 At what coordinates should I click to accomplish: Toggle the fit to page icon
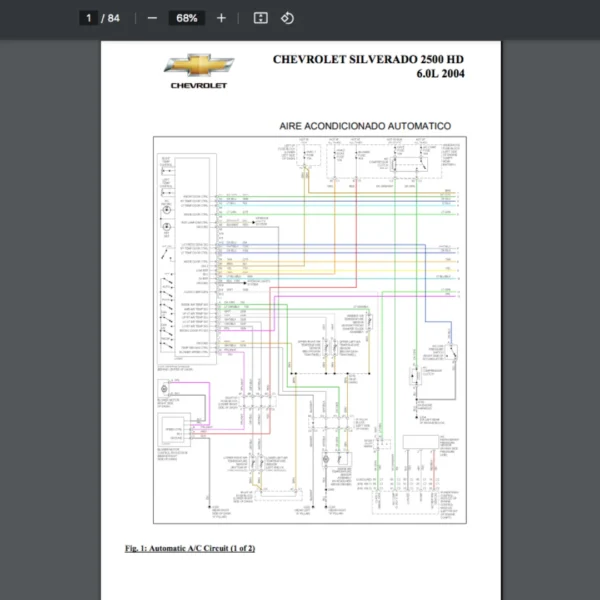[x=260, y=18]
